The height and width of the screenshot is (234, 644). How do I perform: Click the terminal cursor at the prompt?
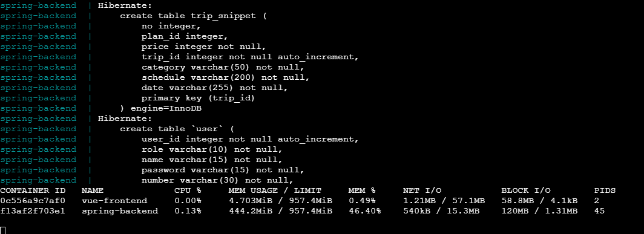[3, 230]
